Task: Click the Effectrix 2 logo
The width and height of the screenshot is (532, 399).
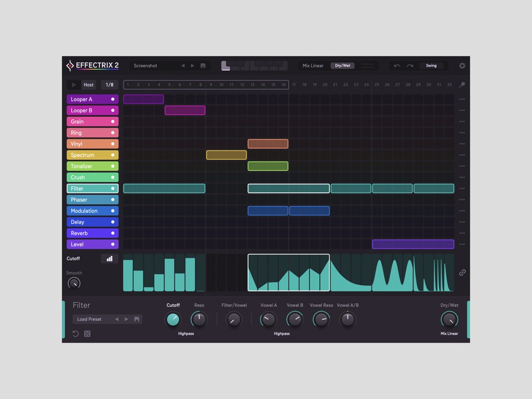Action: point(93,65)
